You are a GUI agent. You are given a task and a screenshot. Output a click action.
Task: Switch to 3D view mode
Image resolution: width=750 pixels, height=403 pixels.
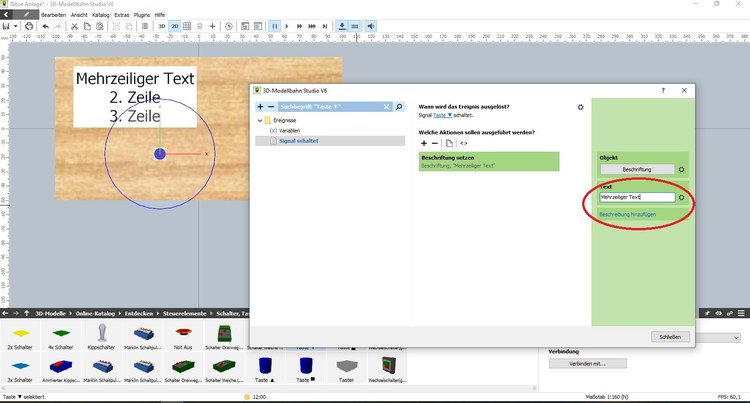[162, 26]
